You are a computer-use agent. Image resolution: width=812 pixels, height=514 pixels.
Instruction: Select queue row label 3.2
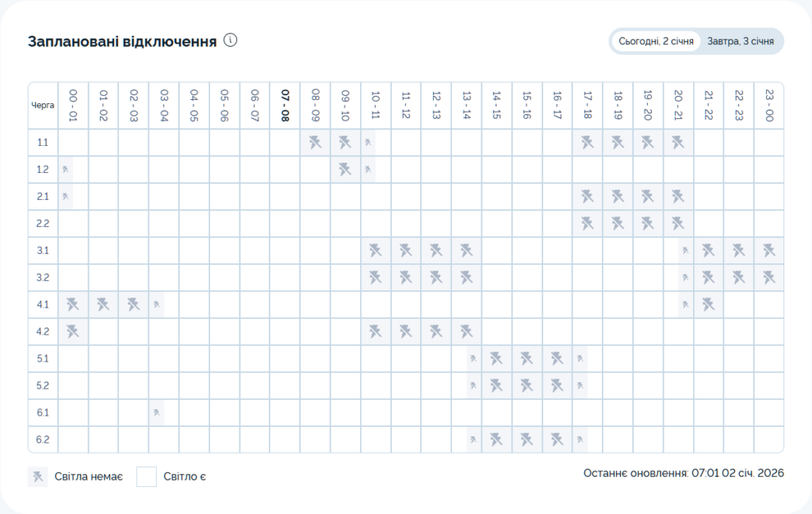43,278
